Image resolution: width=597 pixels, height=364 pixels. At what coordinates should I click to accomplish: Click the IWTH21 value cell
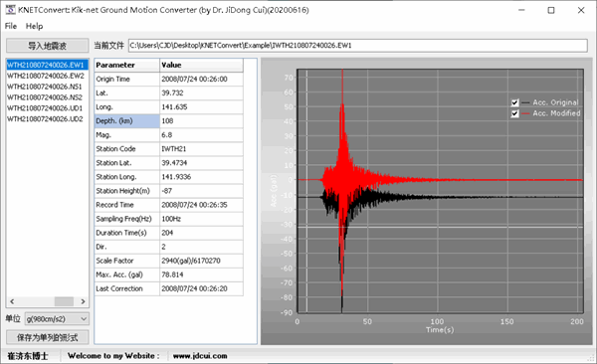pyautogui.click(x=201, y=149)
